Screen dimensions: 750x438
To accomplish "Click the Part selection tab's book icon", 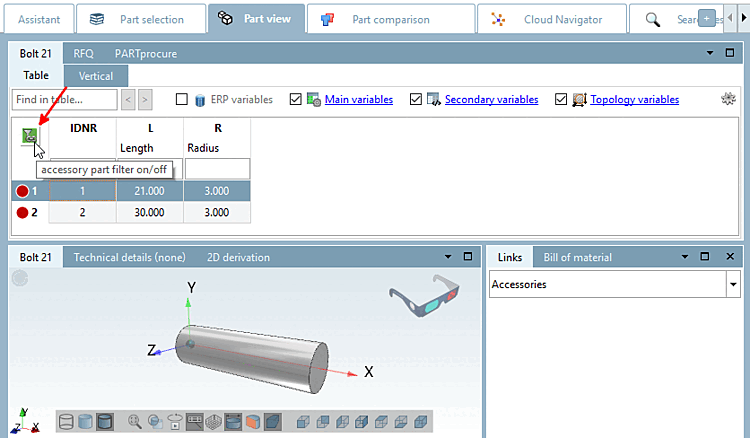I will (97, 19).
